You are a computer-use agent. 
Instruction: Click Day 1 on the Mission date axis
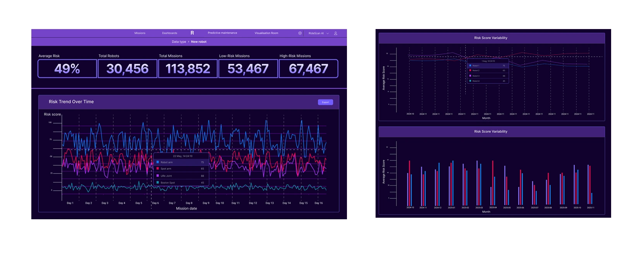(70, 203)
